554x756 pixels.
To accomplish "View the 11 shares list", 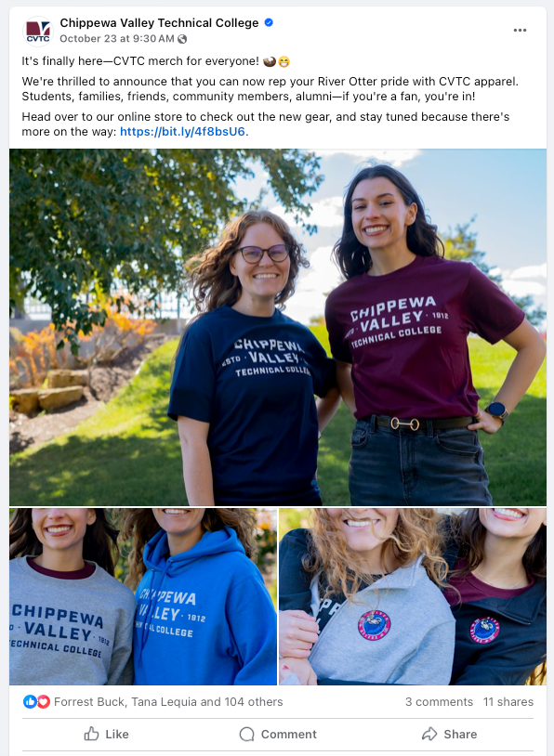I will pos(508,701).
